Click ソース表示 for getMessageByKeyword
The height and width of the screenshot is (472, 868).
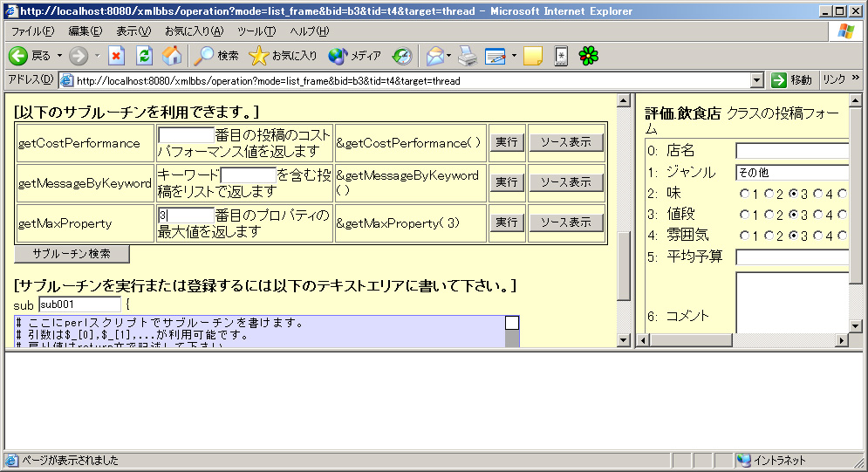click(x=566, y=182)
